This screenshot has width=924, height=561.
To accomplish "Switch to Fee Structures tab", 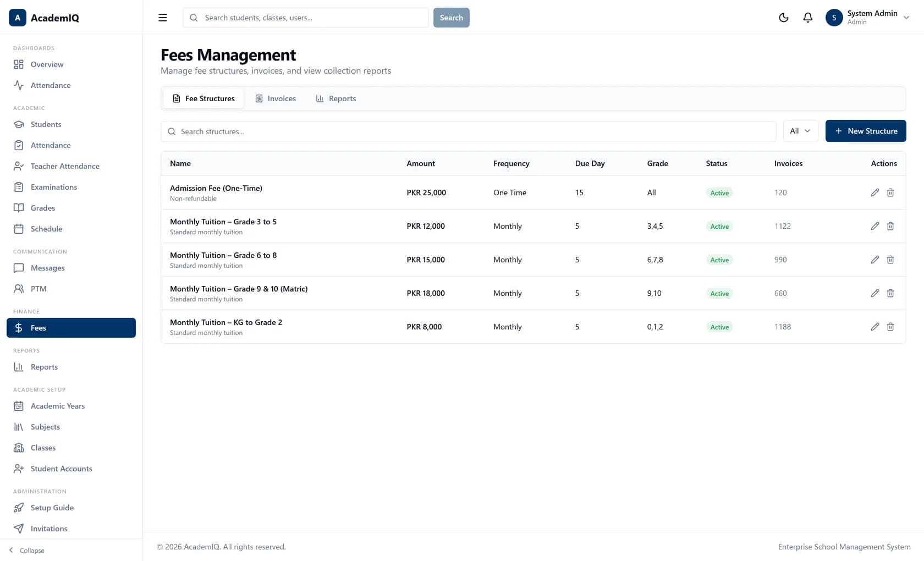I will (x=204, y=98).
